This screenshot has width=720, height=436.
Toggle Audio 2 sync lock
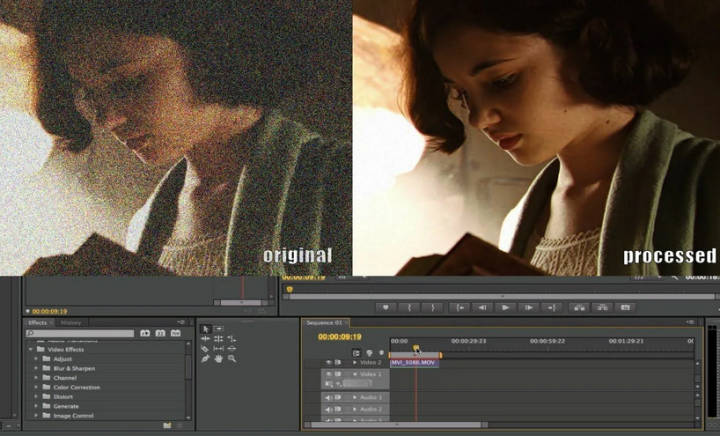338,409
